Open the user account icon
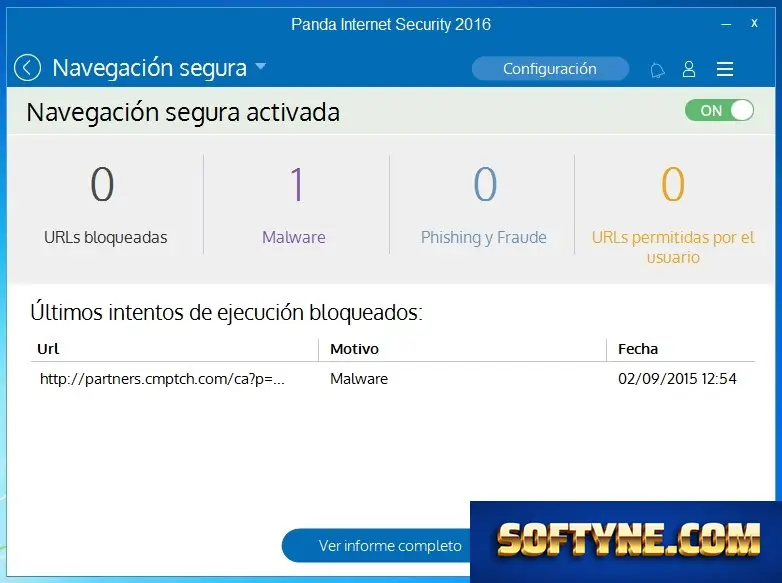Screen dimensions: 782x583 pos(689,69)
